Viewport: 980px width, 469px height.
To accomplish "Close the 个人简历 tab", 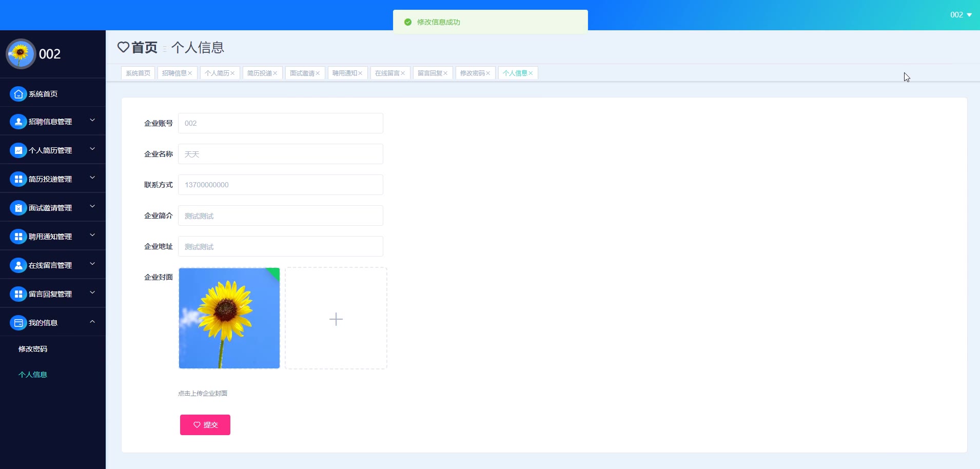I will [x=232, y=73].
